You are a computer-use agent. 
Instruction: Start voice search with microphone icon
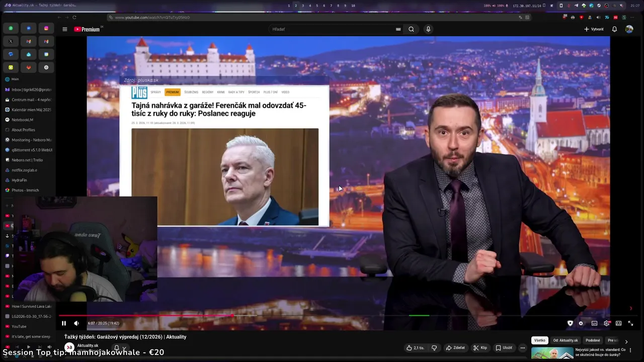click(428, 29)
